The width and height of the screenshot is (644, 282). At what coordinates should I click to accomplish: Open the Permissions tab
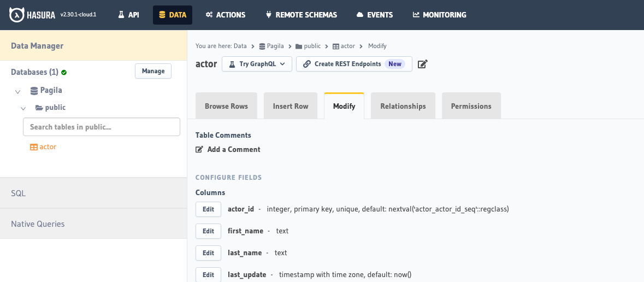pos(471,106)
